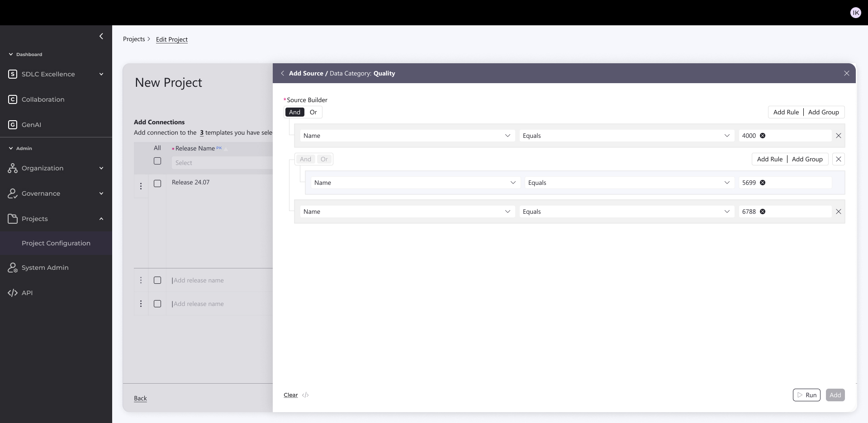Clear the 5699 value tag
The width and height of the screenshot is (868, 423).
click(x=763, y=183)
